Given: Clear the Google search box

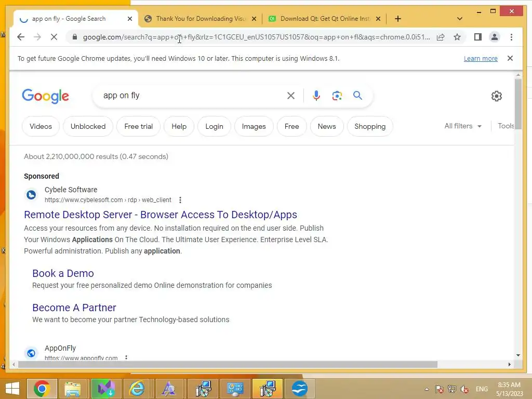Looking at the screenshot, I should click(291, 96).
